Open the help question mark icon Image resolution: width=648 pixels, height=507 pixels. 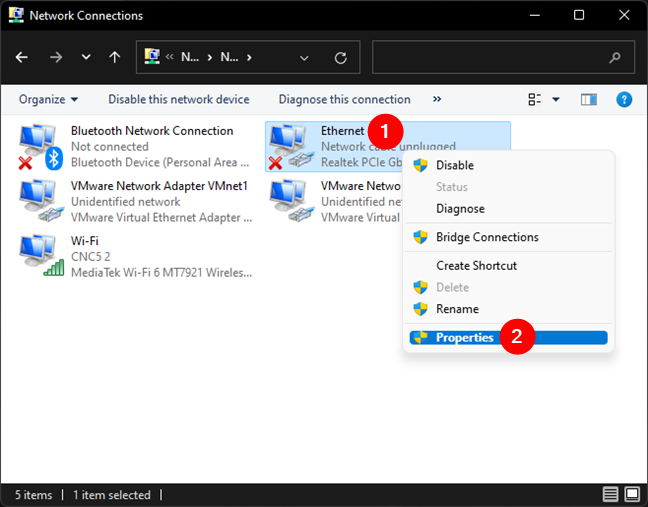624,99
